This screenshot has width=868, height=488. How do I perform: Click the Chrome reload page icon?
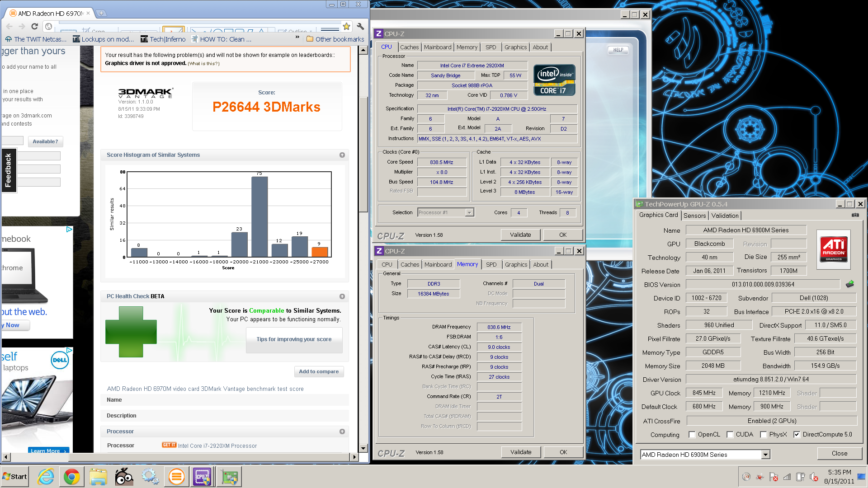point(34,27)
